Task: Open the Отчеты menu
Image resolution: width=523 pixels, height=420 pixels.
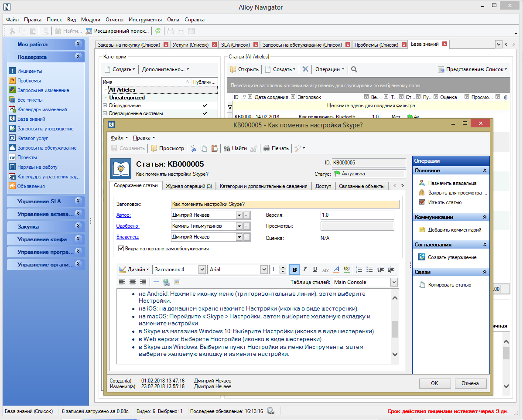Action: coord(114,20)
